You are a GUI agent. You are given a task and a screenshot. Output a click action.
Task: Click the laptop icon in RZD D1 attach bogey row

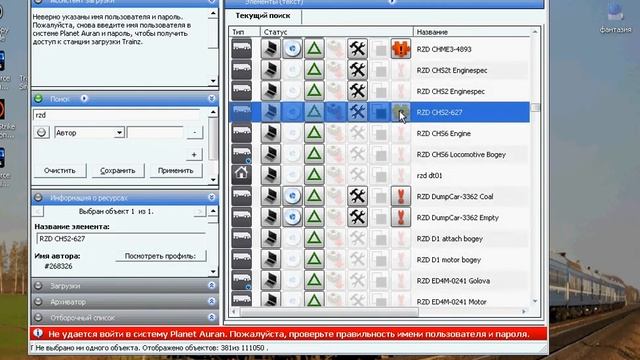coord(271,239)
